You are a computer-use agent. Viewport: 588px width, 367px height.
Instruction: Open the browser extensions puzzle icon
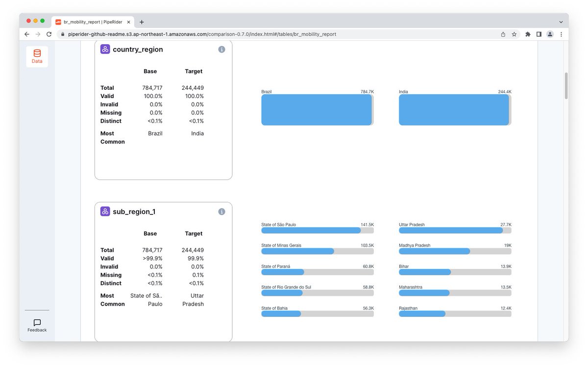coord(528,34)
